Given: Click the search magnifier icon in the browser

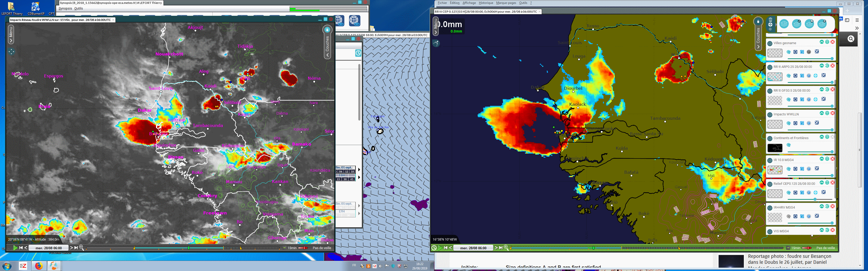Looking at the screenshot, I should [851, 39].
